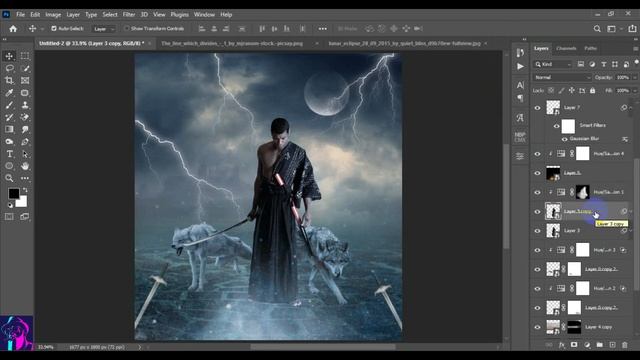Toggle Gaussian Blur filter visibility eye
The height and width of the screenshot is (360, 640).
pos(564,139)
